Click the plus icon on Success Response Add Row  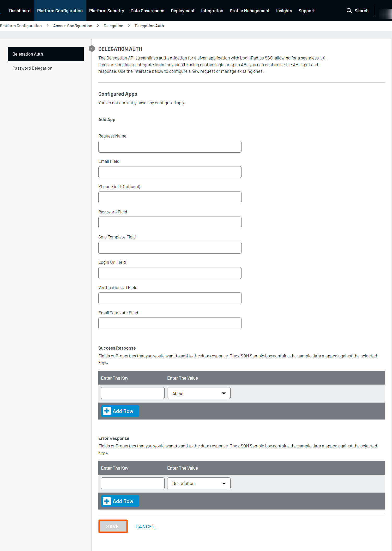(107, 411)
